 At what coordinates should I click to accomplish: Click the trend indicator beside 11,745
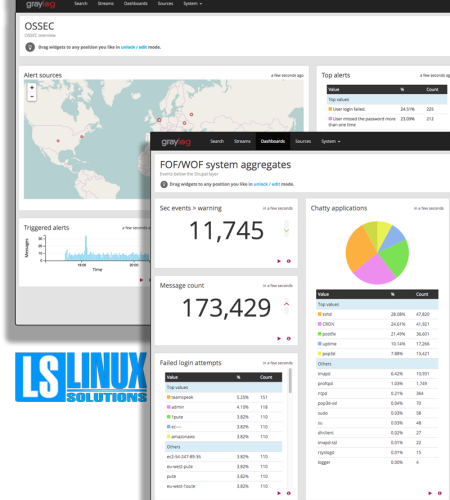286,229
